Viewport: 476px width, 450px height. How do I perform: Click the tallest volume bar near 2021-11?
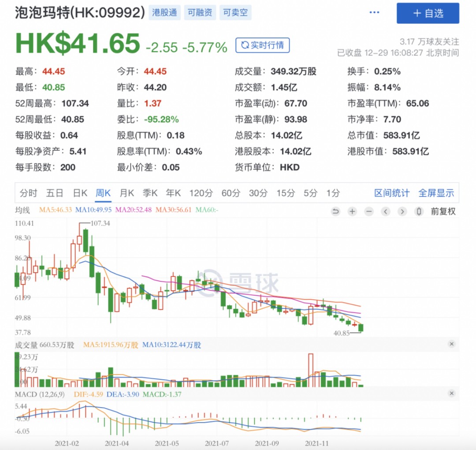coord(311,370)
